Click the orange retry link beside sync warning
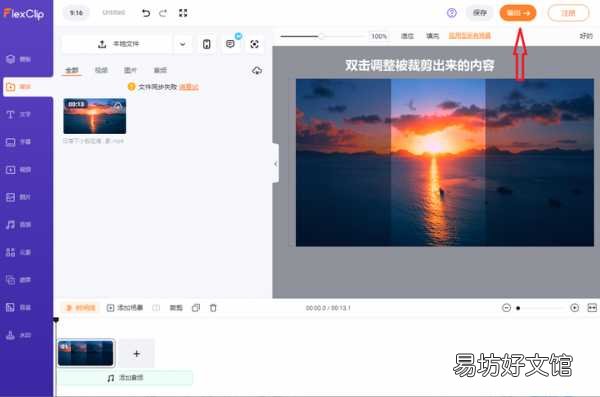 pyautogui.click(x=189, y=87)
